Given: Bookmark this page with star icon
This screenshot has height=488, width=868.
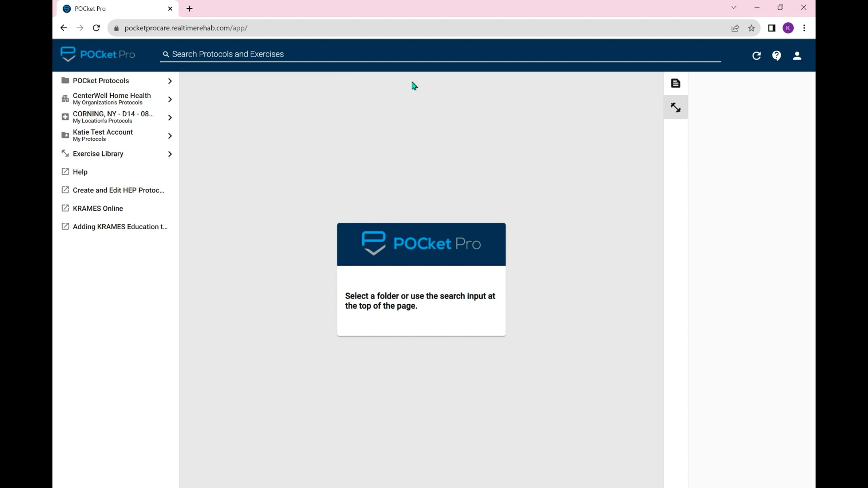Looking at the screenshot, I should (x=752, y=28).
